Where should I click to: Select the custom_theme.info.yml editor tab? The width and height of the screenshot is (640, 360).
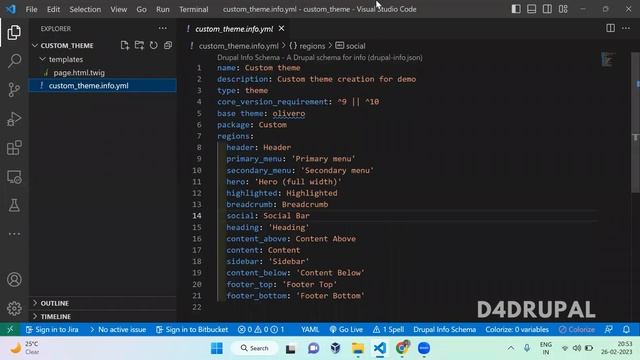coord(233,29)
